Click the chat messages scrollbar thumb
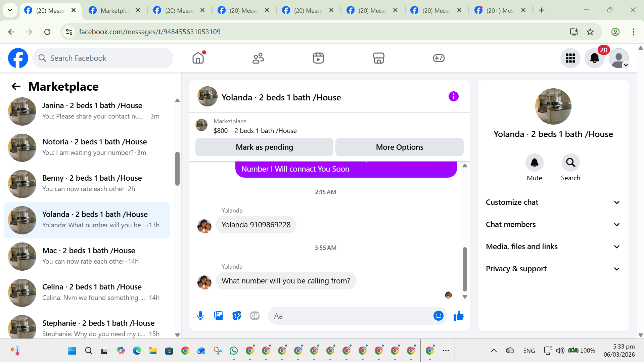 coord(465,269)
